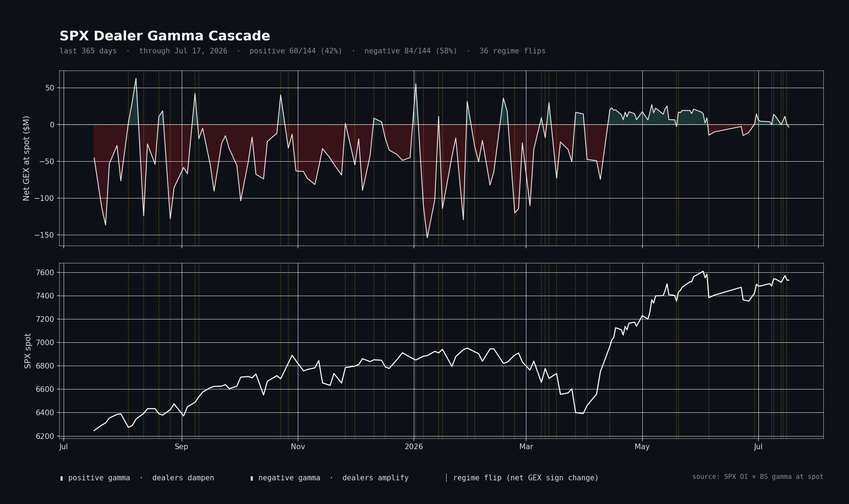Click the "0" tick on the GEX axis
This screenshot has height=504, width=849.
[52, 125]
